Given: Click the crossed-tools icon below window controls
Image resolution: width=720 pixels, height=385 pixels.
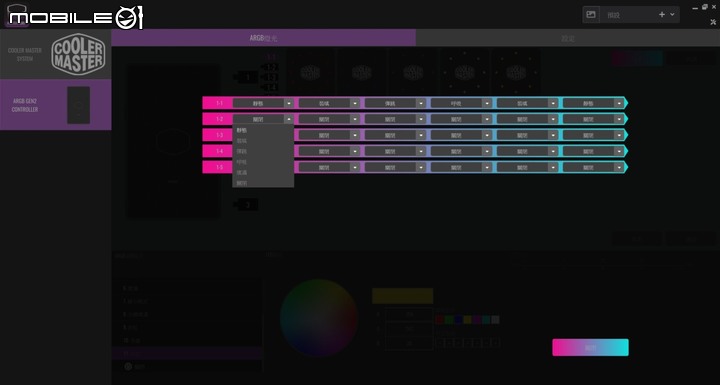Looking at the screenshot, I should [x=713, y=22].
